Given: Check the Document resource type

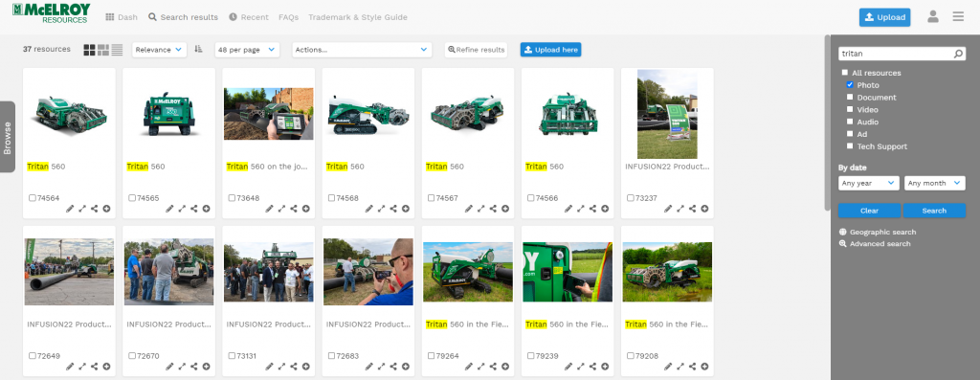Looking at the screenshot, I should tap(850, 97).
